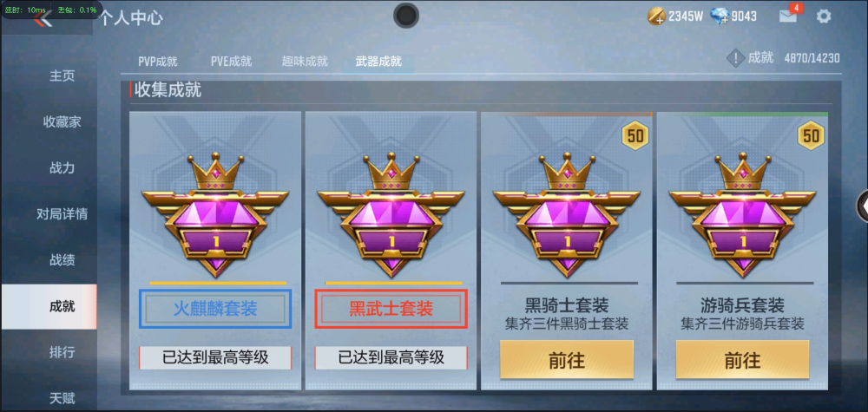Screen dimensions: 868x412
Task: Open the mail envelope with 4 notifications
Action: point(788,16)
